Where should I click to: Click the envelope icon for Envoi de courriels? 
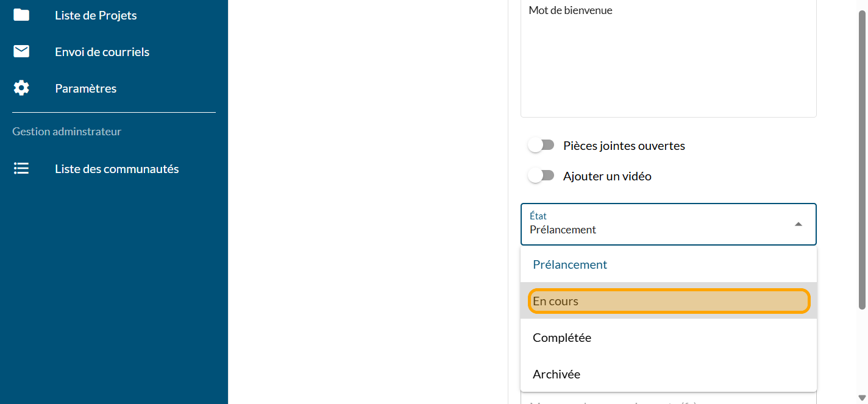tap(21, 52)
